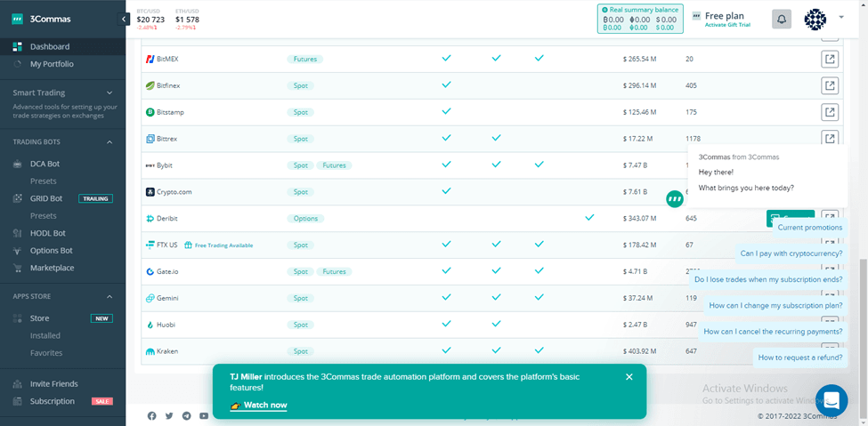
Task: Click the Crypto.com logo icon
Action: pos(150,192)
